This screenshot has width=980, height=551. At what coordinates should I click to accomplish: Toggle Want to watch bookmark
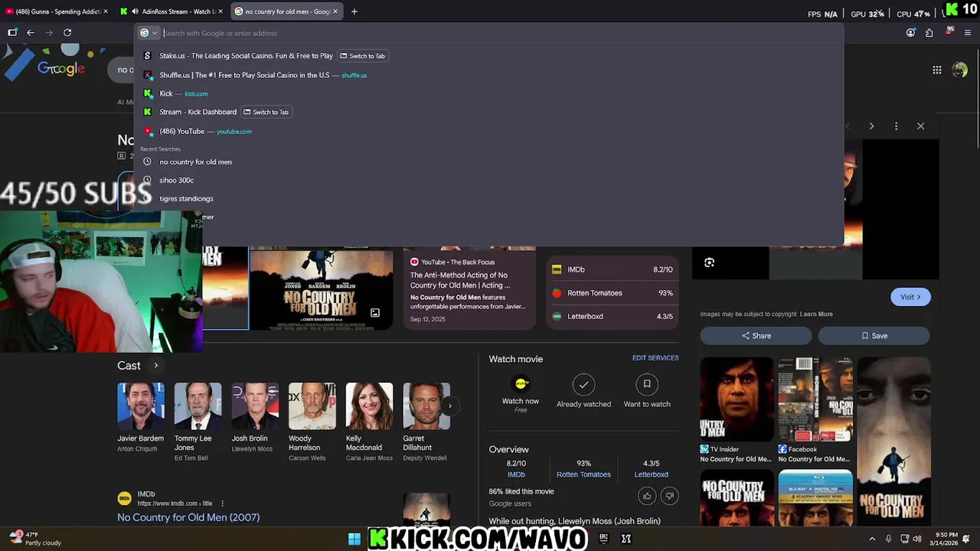point(647,384)
